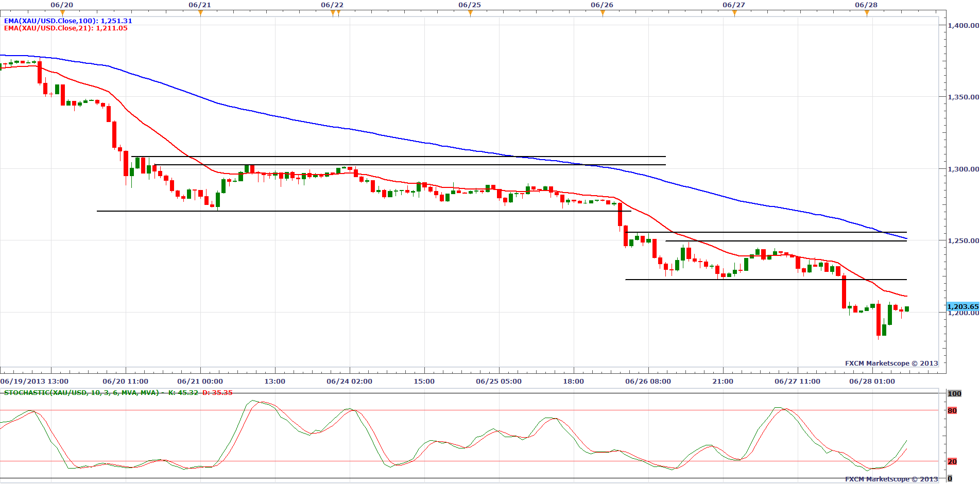Click the FXCM Marketscope text in price chart
This screenshot has height=484, width=980.
click(x=891, y=363)
